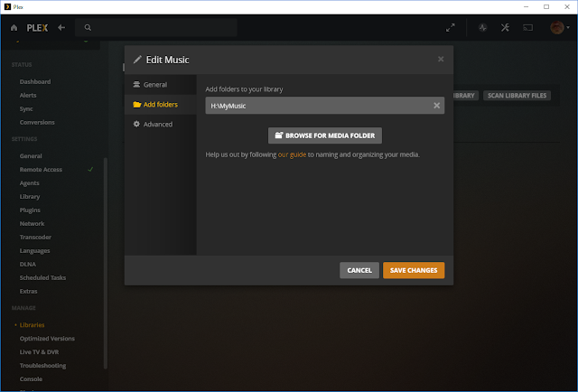Cancel the Edit Music dialog

pyautogui.click(x=359, y=270)
